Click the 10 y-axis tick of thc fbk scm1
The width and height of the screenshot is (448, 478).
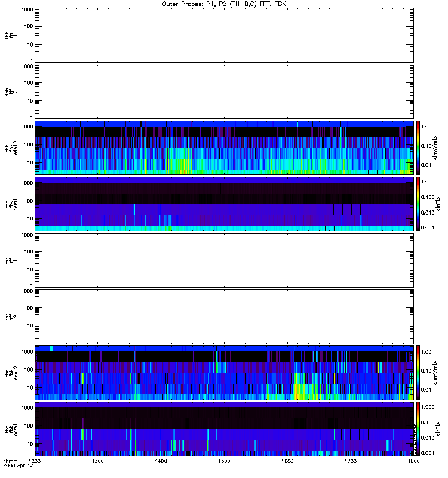coord(30,444)
